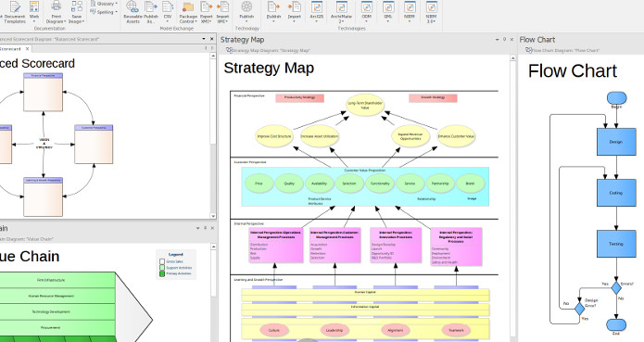
Task: Open Package Control
Action: (x=188, y=12)
